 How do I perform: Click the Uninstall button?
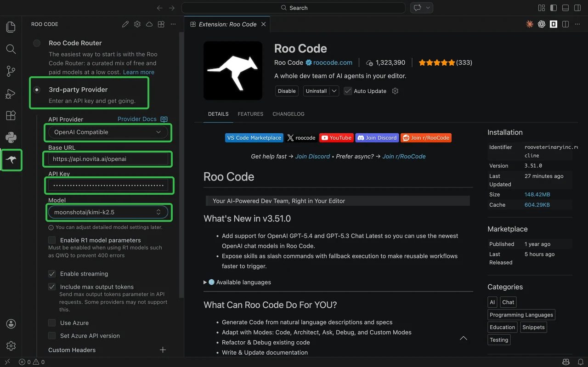(317, 91)
